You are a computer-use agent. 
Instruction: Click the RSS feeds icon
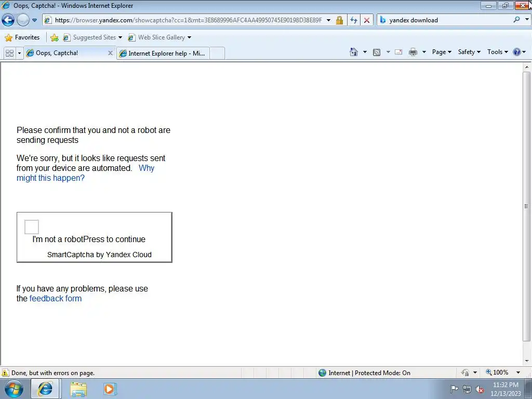tap(377, 52)
